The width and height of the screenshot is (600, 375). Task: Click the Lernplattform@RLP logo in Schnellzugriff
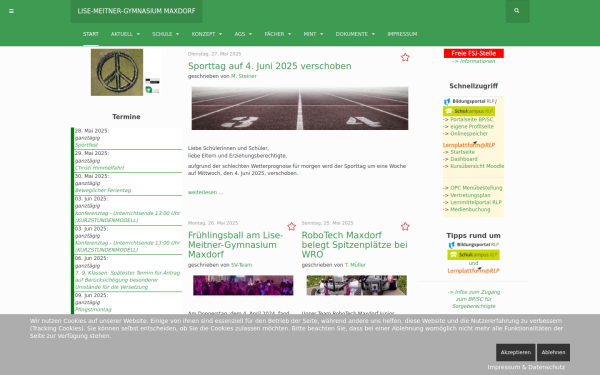pyautogui.click(x=469, y=145)
